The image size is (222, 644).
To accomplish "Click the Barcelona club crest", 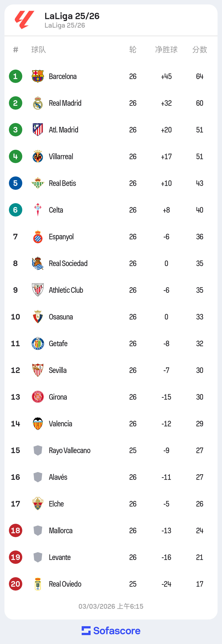I will coord(38,76).
